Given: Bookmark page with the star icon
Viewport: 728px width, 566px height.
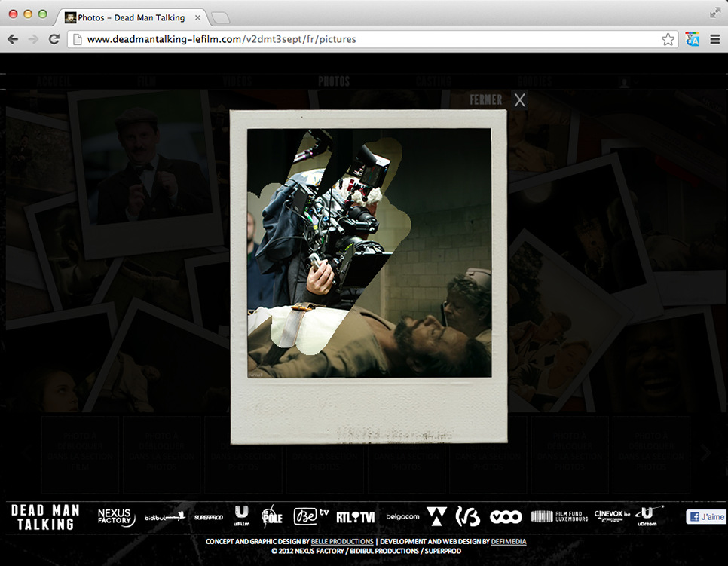Looking at the screenshot, I should [x=668, y=40].
